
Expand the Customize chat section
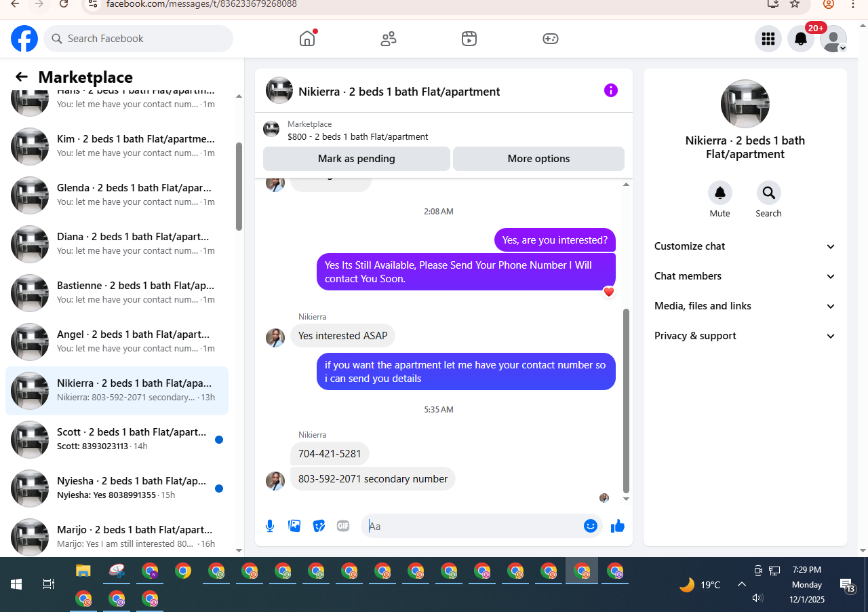pyautogui.click(x=745, y=246)
